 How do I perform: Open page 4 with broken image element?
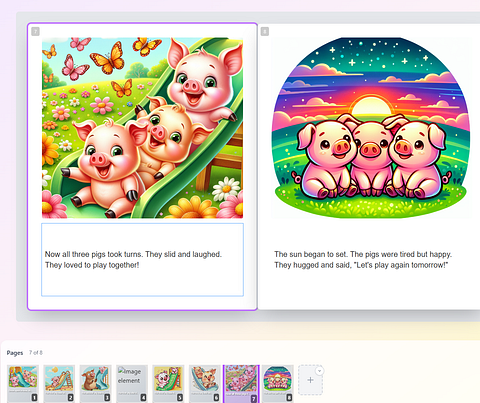click(132, 383)
